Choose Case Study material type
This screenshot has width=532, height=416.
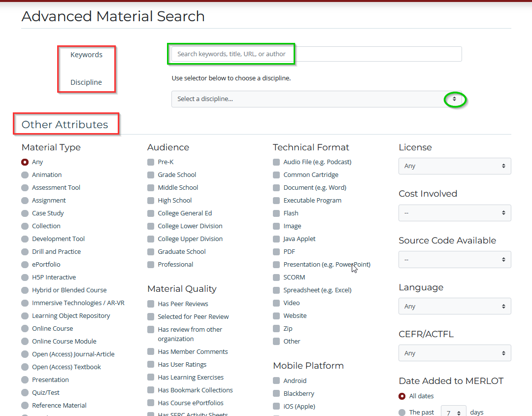(x=25, y=213)
